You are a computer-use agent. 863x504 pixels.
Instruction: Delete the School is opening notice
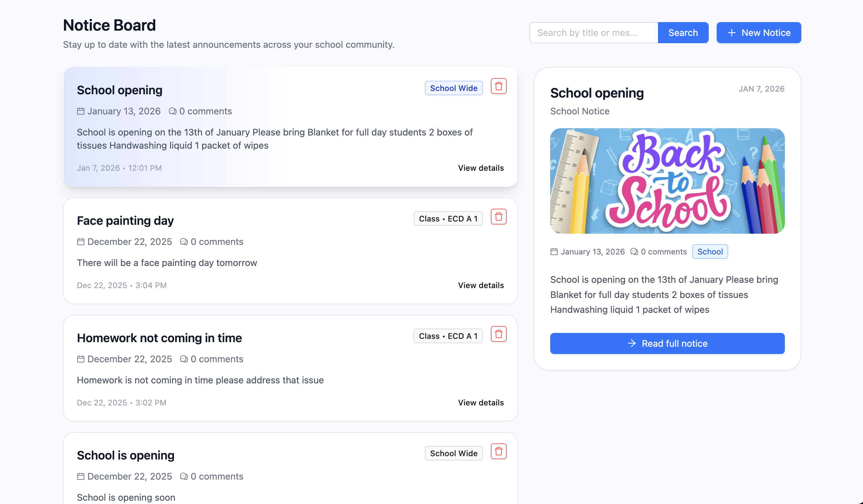click(498, 452)
